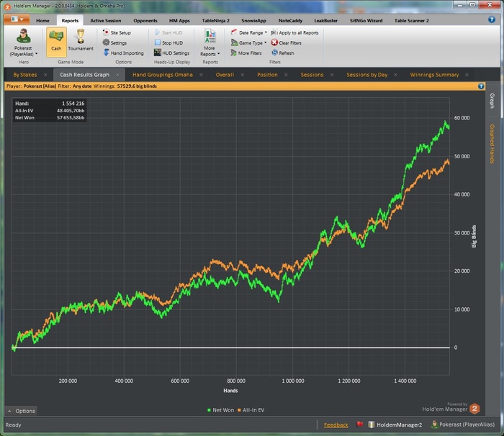Viewport: 504px width, 436px height.
Task: Close the Position tab
Action: click(286, 75)
